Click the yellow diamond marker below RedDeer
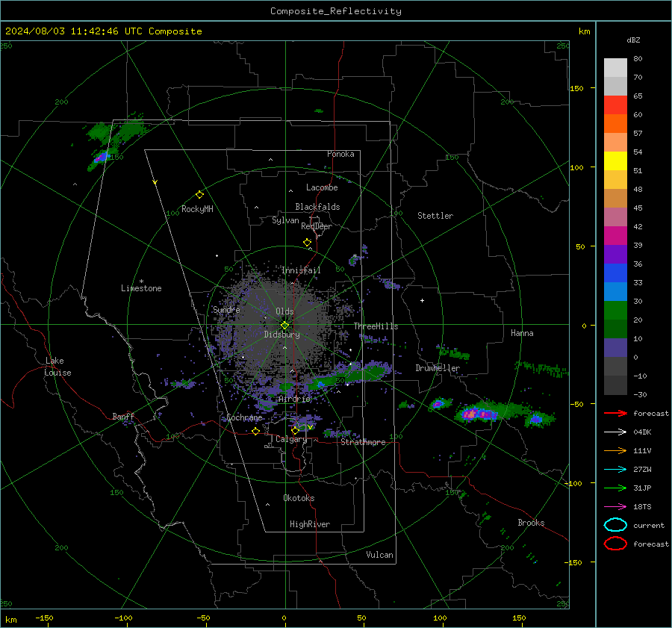The height and width of the screenshot is (628, 672). tap(308, 242)
